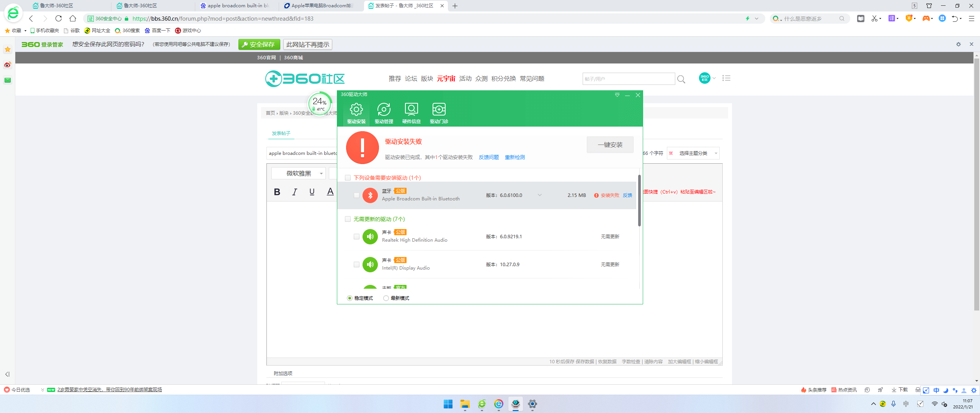Click the 反馈问题 link
The image size is (980, 413).
488,158
